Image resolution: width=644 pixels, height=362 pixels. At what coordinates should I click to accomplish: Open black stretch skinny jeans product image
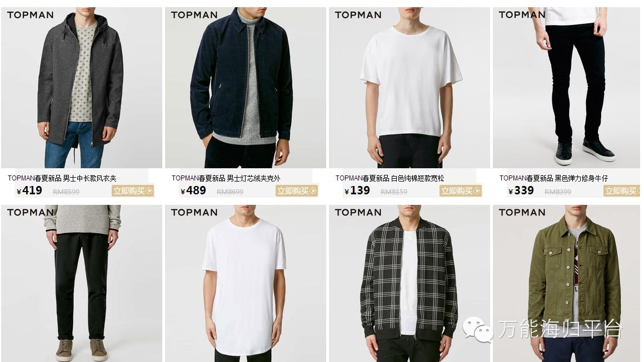tap(567, 87)
